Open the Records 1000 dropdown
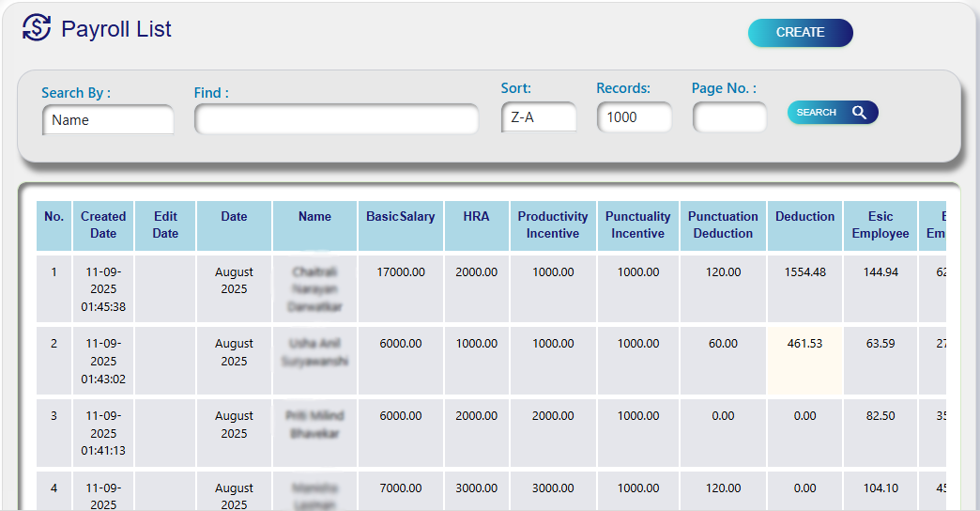 click(x=634, y=117)
